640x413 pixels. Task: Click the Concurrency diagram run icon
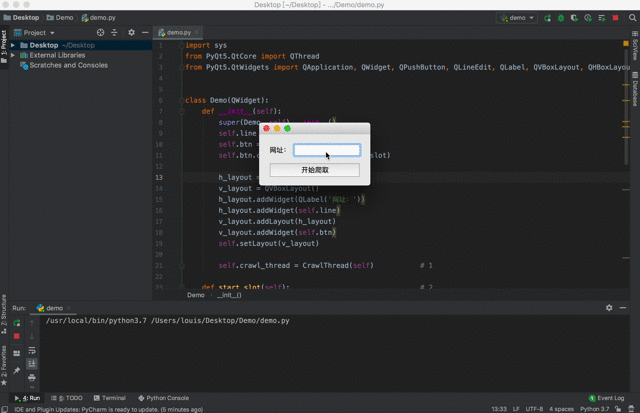coord(602,18)
